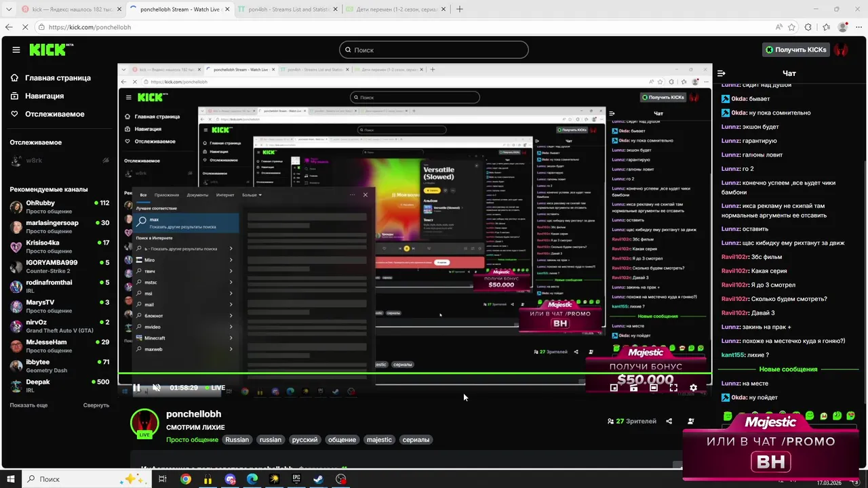Open IGORYAMBA999 Counter-Strike 2 channel
The width and height of the screenshot is (868, 488).
pyautogui.click(x=60, y=267)
